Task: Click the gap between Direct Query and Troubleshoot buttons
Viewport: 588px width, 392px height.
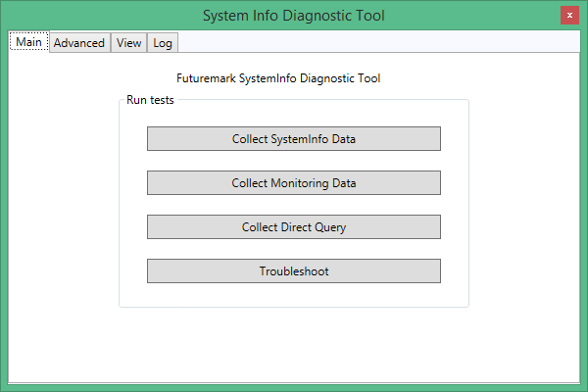Action: coord(294,249)
